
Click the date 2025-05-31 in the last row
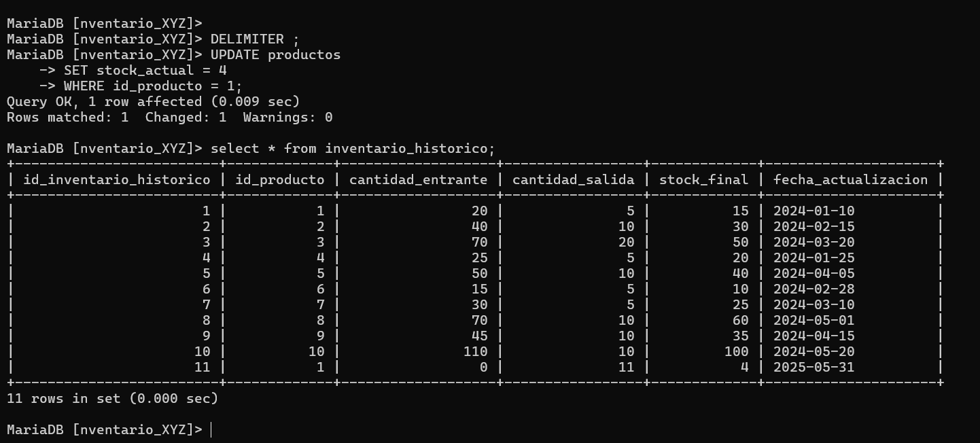(x=814, y=368)
